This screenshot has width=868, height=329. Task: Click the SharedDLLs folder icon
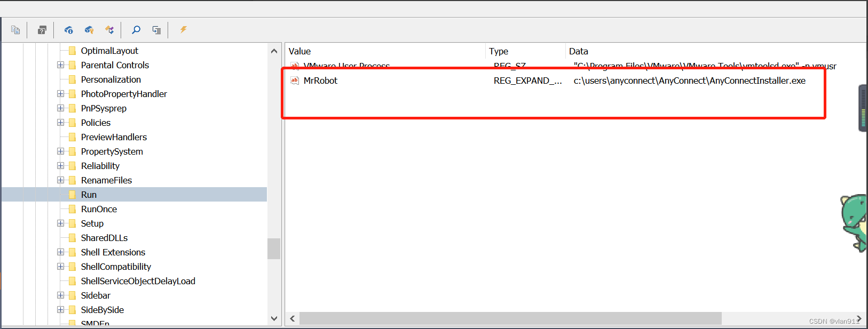tap(73, 238)
